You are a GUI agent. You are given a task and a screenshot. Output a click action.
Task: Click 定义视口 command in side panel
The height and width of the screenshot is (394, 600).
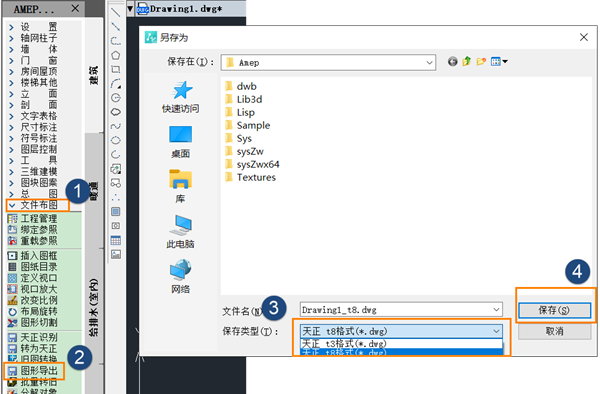click(x=33, y=278)
